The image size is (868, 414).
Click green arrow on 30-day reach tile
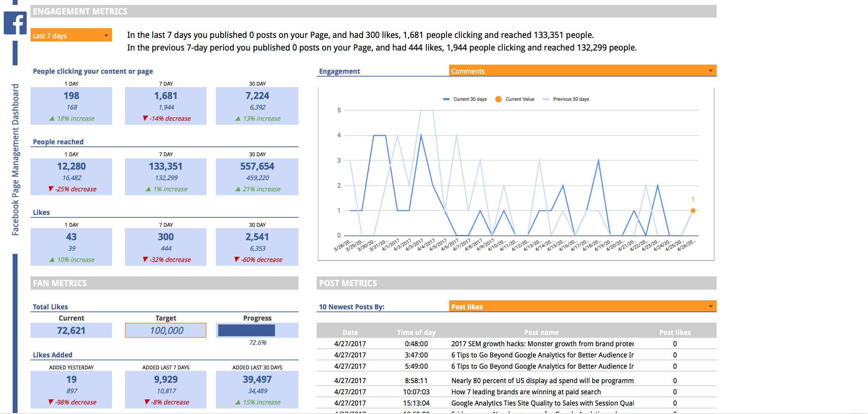click(238, 189)
